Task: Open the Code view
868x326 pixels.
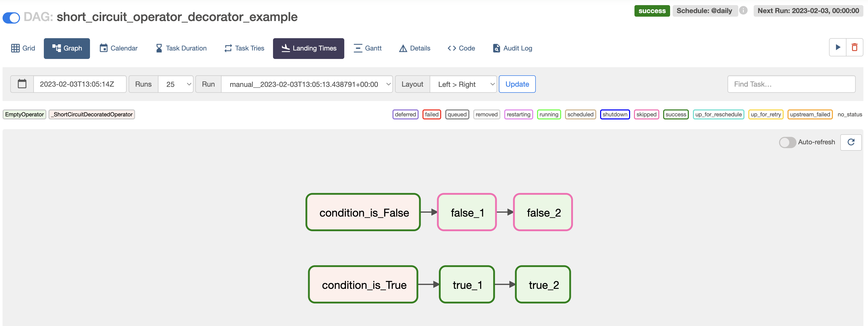Action: (462, 48)
